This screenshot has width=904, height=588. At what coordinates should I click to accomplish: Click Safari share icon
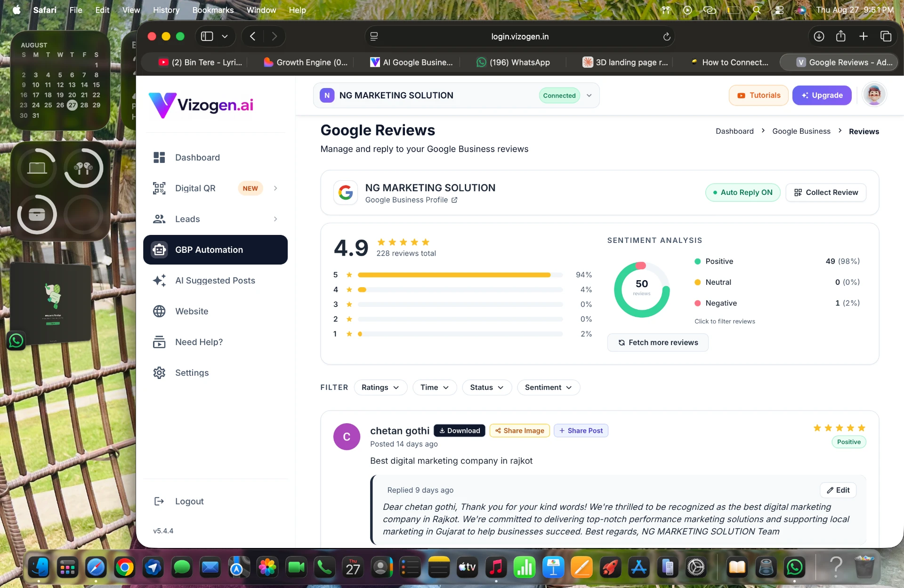point(841,36)
